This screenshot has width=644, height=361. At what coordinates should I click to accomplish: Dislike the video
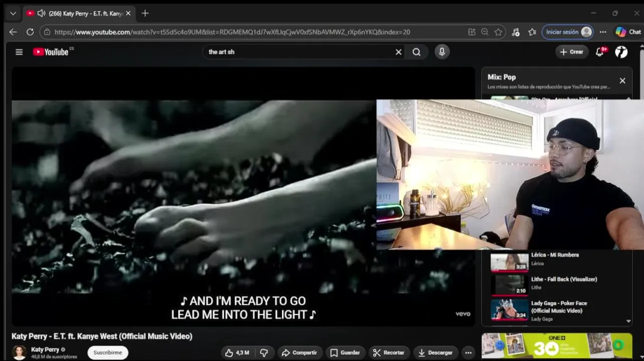tap(264, 352)
